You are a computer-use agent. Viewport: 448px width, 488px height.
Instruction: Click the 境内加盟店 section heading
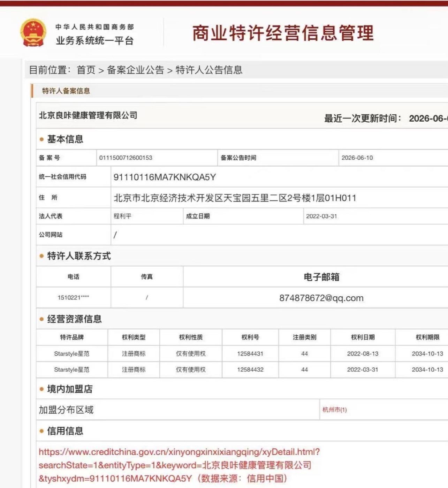(70, 389)
